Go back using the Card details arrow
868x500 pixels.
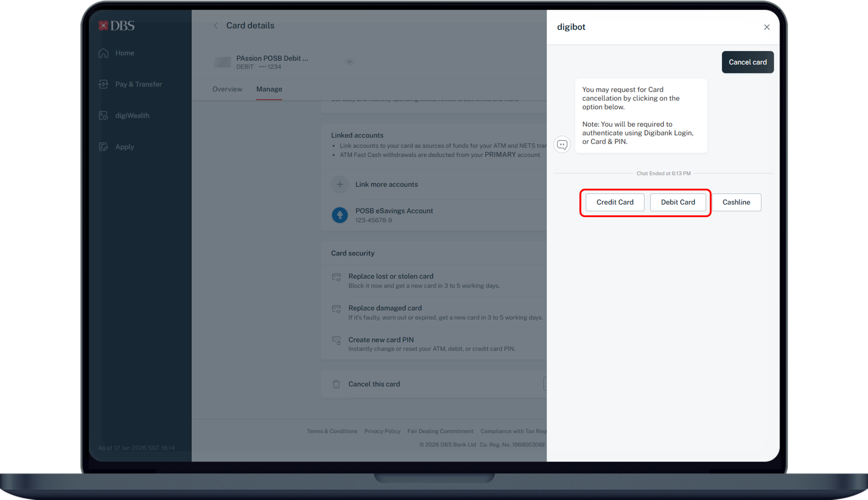pos(216,25)
